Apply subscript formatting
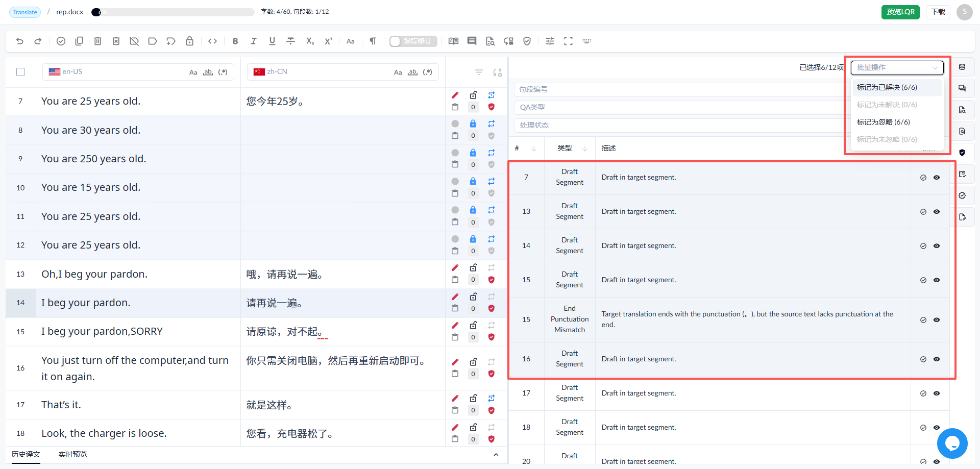 (x=310, y=41)
